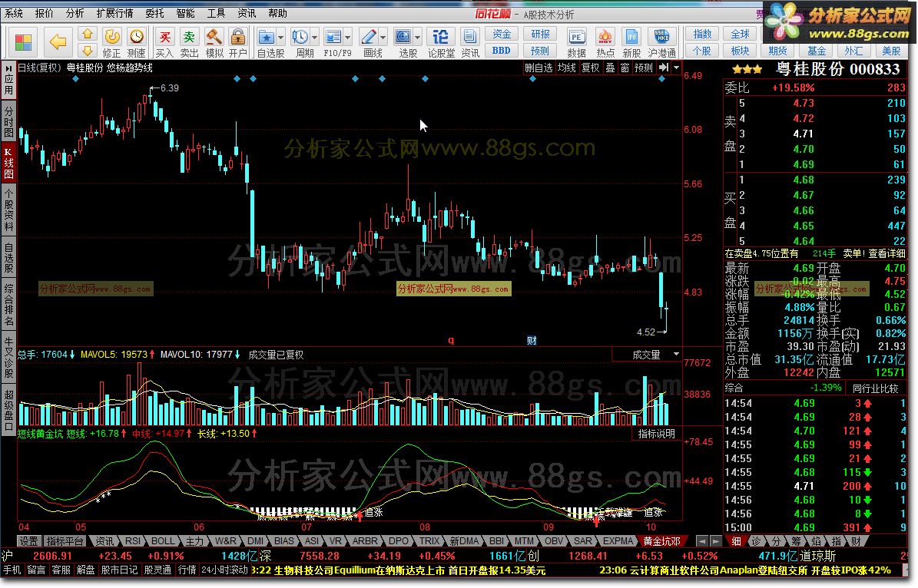Click 删自选 to remove from watchlist
Viewport: 918px width, 588px height.
pos(539,68)
